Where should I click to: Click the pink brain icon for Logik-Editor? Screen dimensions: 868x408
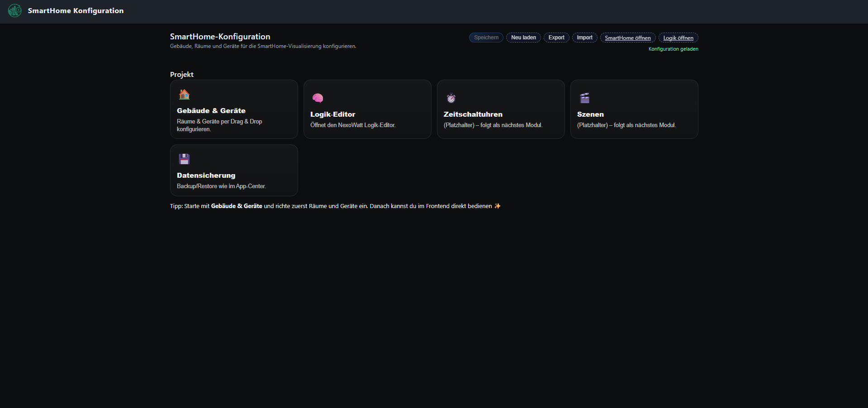click(318, 98)
